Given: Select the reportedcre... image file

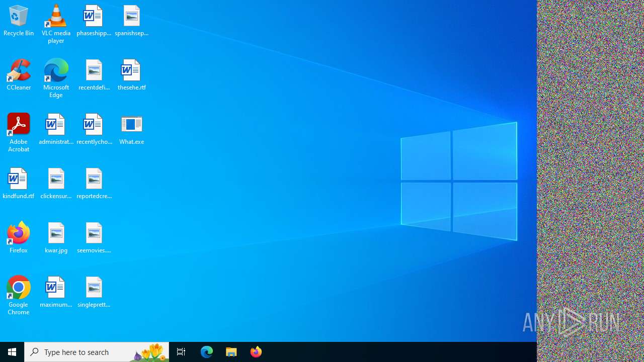Looking at the screenshot, I should (x=94, y=184).
